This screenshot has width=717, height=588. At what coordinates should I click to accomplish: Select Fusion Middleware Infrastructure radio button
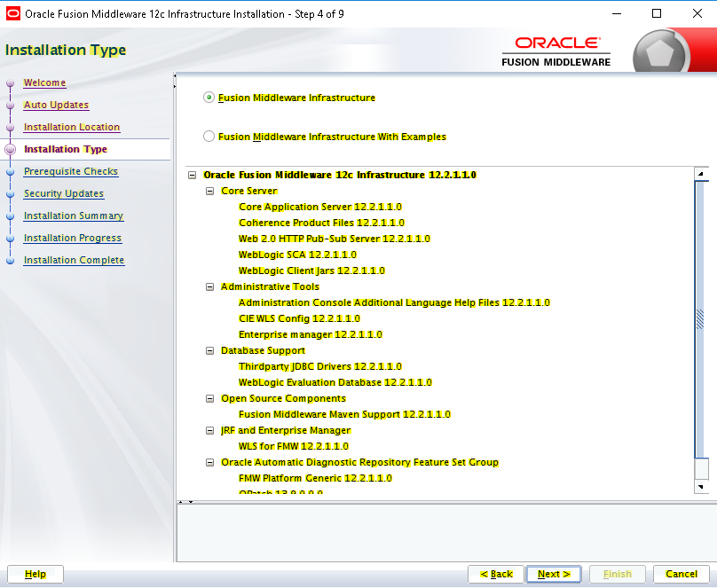(x=209, y=98)
